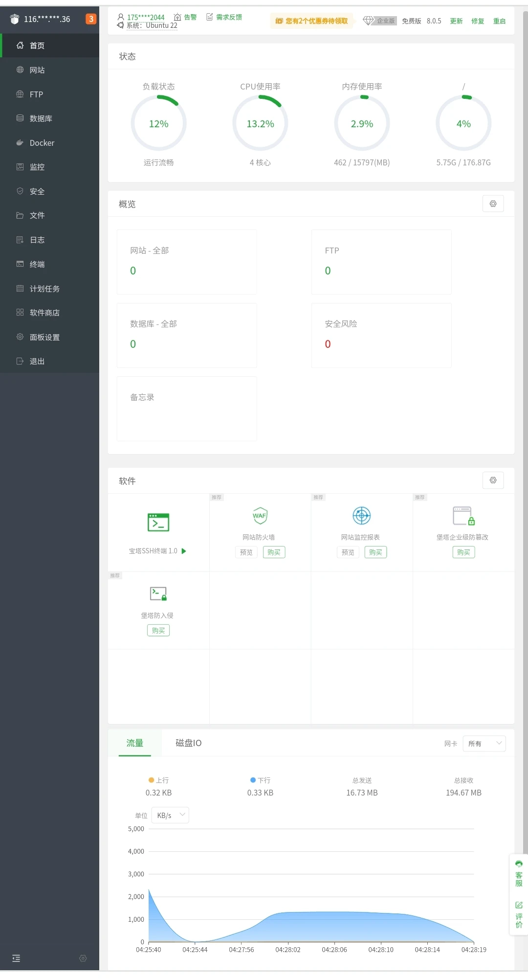Switch to the 流量 traffic tab

click(x=135, y=743)
